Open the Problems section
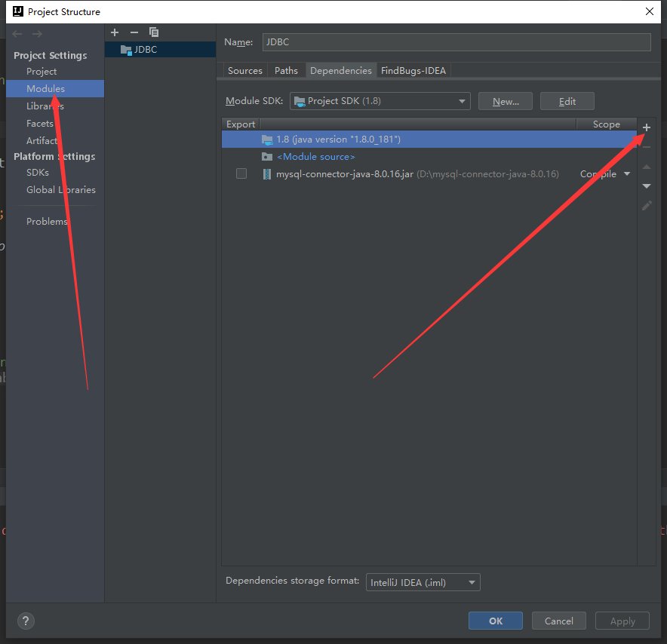The image size is (667, 644). (x=47, y=222)
